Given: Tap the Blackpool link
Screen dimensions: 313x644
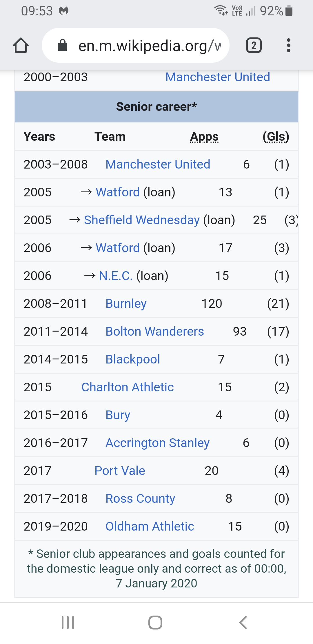Looking at the screenshot, I should point(132,359).
